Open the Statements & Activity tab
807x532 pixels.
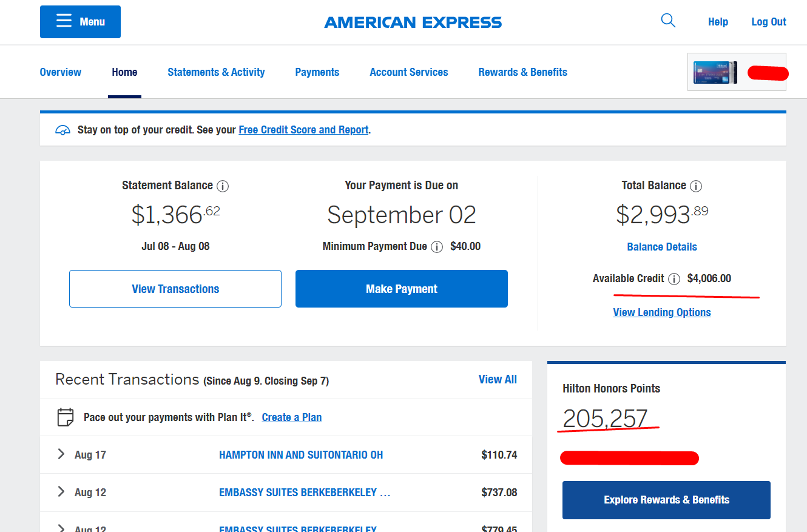point(216,72)
